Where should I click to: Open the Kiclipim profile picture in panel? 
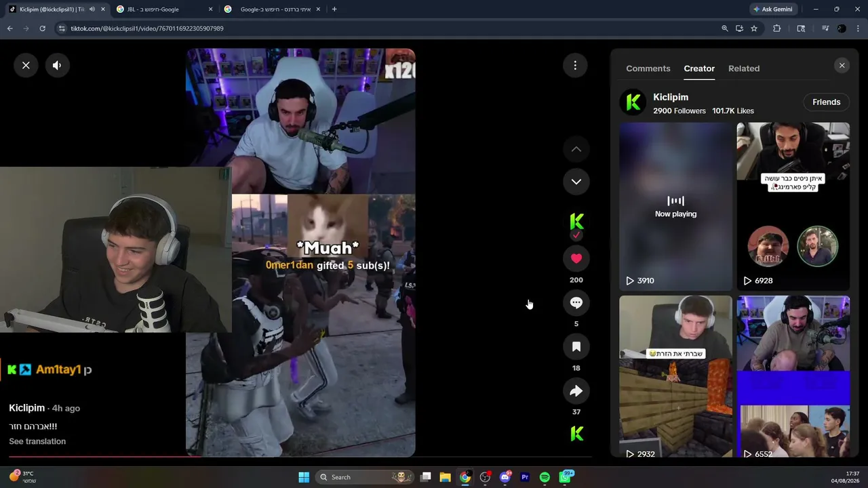tap(633, 102)
